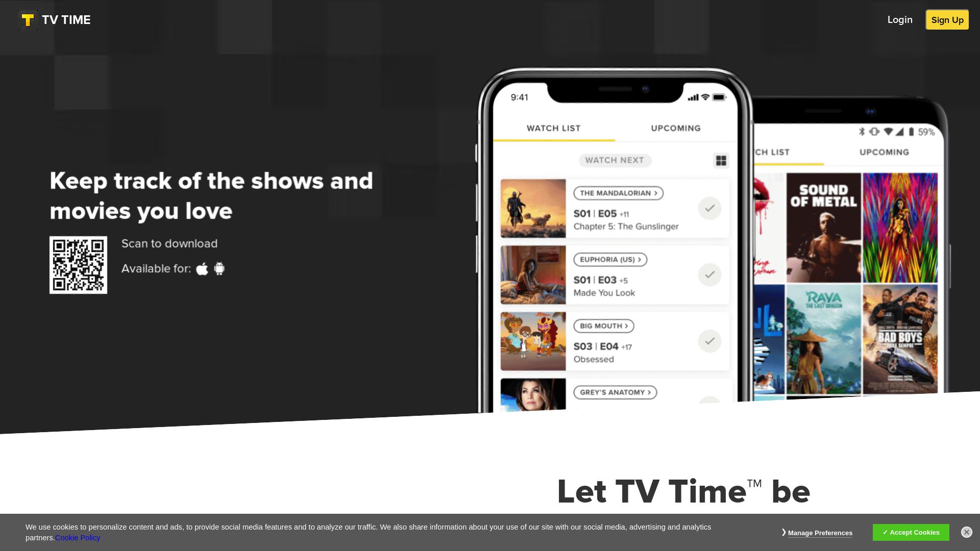Viewport: 980px width, 551px height.
Task: Toggle the WATCH LIST tab
Action: 553,128
